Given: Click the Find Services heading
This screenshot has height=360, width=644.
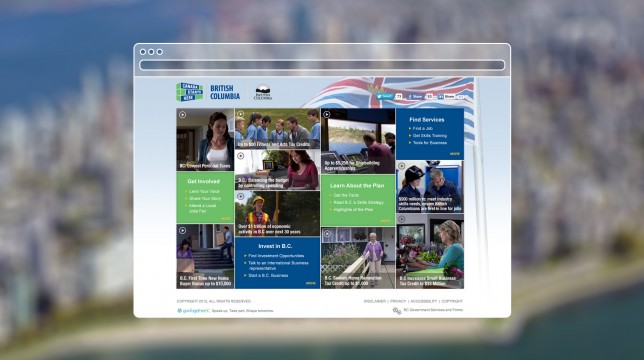Looking at the screenshot, I should click(427, 120).
